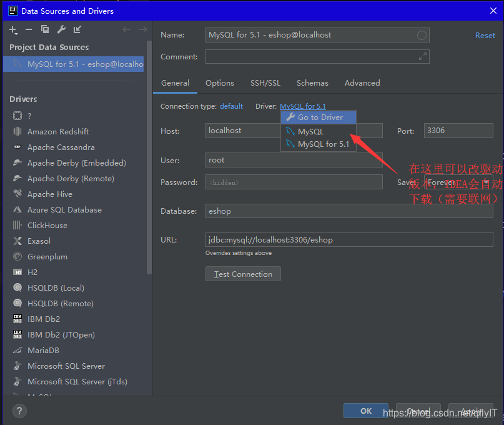Switch to the General tab
Screen dimensions: 504x425
pyautogui.click(x=175, y=83)
